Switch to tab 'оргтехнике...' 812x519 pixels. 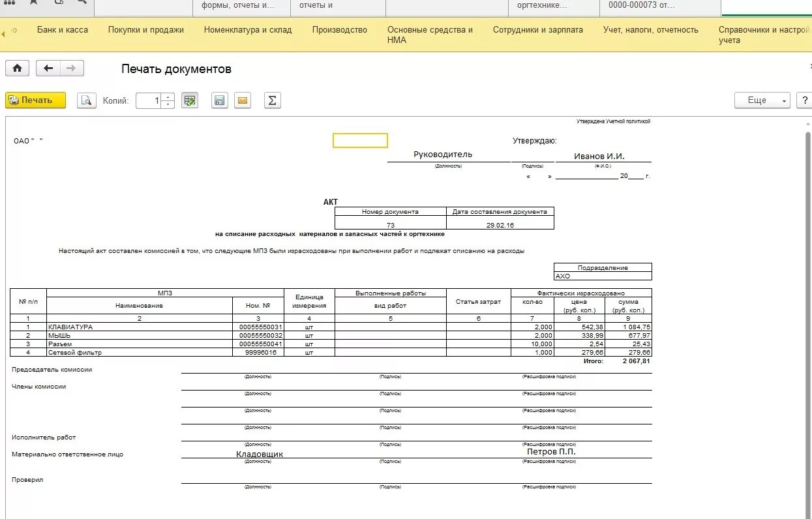554,8
